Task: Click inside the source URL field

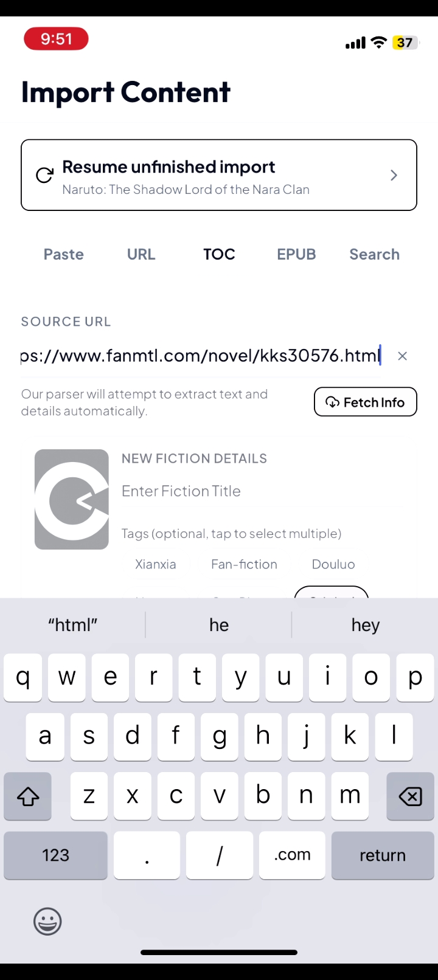Action: 201,356
